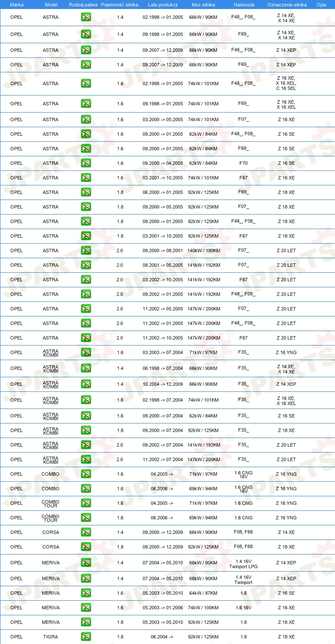This screenshot has width=335, height=644.
Task: Click fuel icon in COMBO 69kW / 94KM row
Action: 86,489
